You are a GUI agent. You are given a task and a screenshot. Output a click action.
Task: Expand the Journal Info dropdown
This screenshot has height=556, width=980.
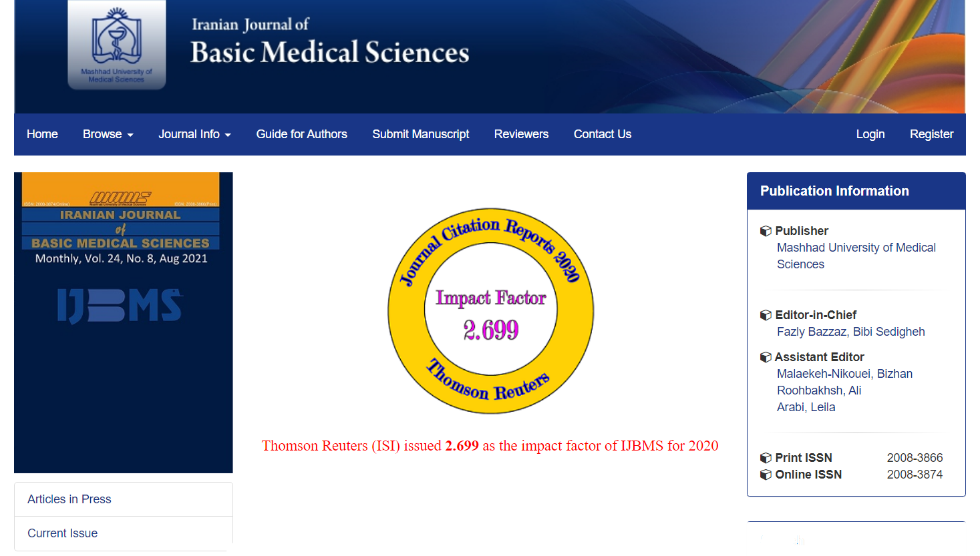pos(194,134)
